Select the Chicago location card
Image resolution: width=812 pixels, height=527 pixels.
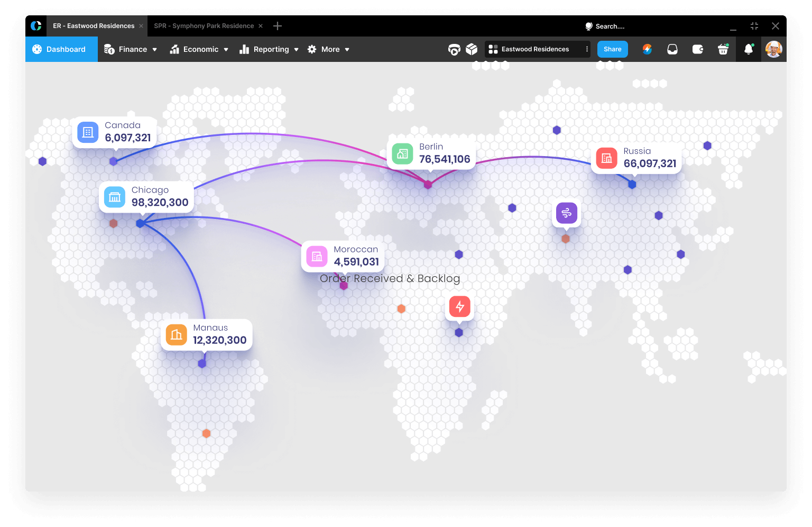146,197
